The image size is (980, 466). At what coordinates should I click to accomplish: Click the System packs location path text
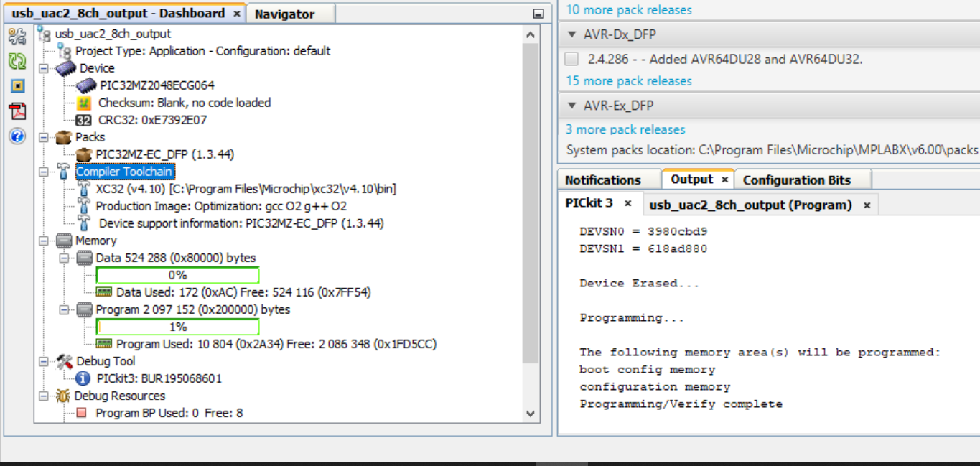(772, 150)
